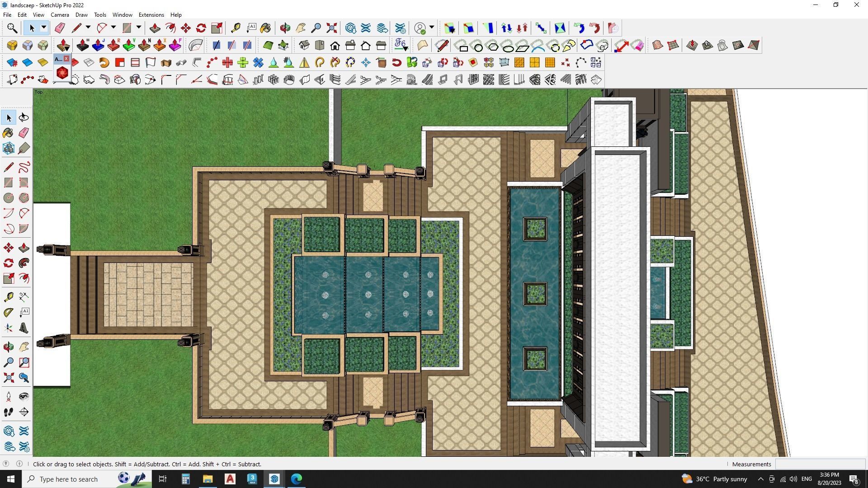This screenshot has width=868, height=488.
Task: Click the Zoom Extents icon in top toolbar
Action: (331, 28)
